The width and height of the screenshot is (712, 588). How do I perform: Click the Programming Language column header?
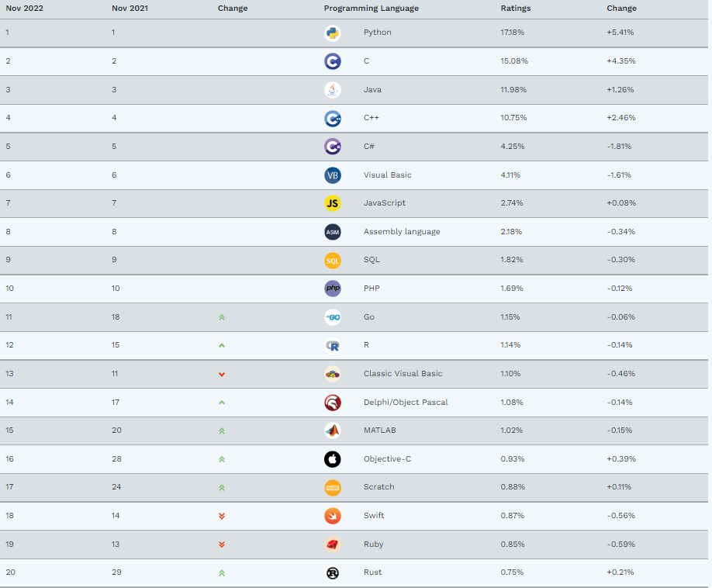(x=371, y=9)
